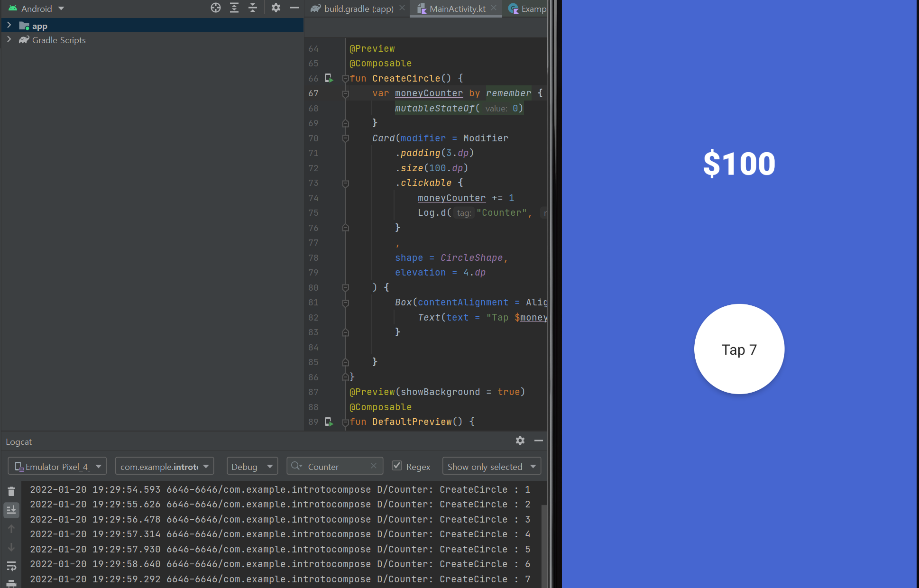
Task: Click scroll to end logcat icon
Action: pyautogui.click(x=11, y=510)
